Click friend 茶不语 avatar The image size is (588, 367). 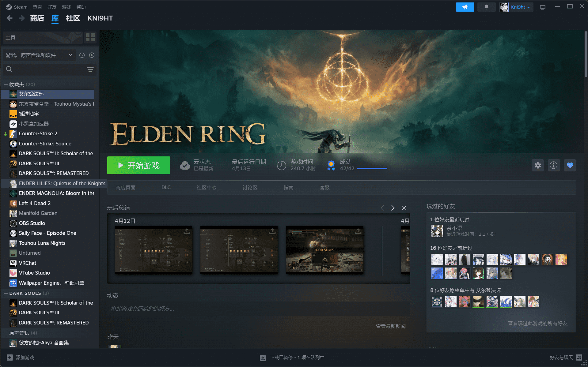click(x=437, y=231)
